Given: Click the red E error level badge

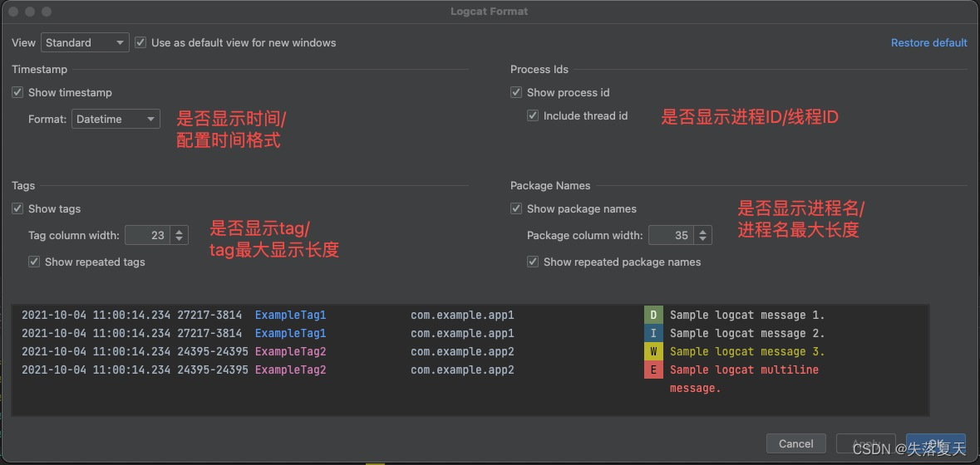Looking at the screenshot, I should [653, 370].
